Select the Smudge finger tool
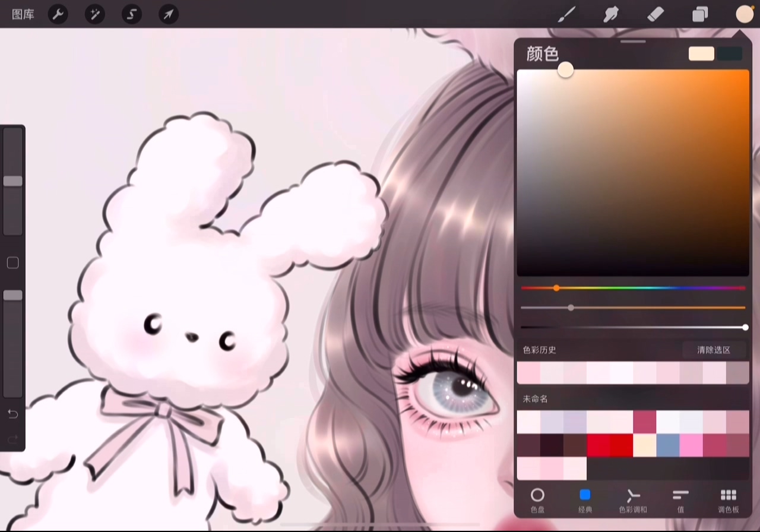The width and height of the screenshot is (760, 532). (x=611, y=14)
